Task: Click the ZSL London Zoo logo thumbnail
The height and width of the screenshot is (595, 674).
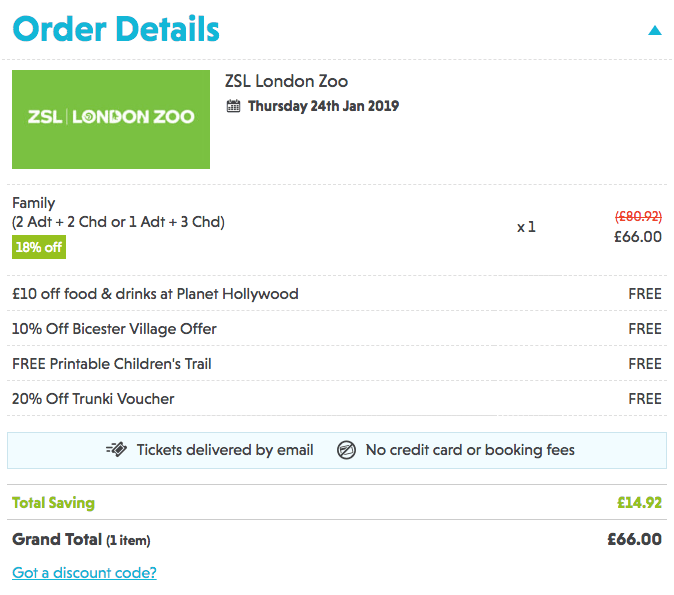Action: click(x=111, y=120)
